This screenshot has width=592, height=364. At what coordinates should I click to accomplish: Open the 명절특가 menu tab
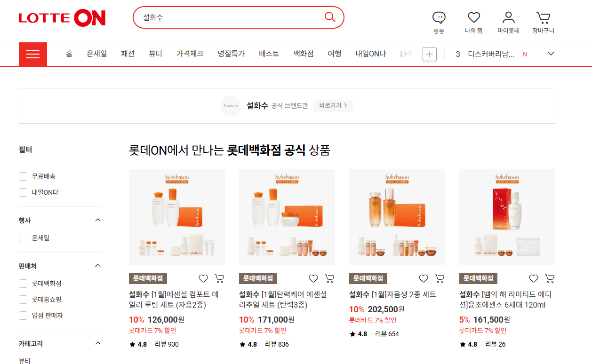(x=231, y=54)
